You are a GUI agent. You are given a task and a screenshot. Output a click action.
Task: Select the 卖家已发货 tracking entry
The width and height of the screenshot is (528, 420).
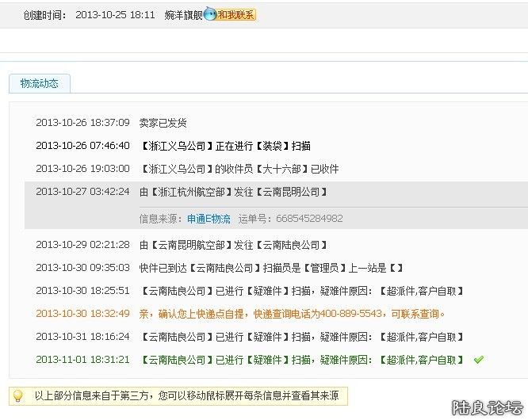[x=163, y=123]
